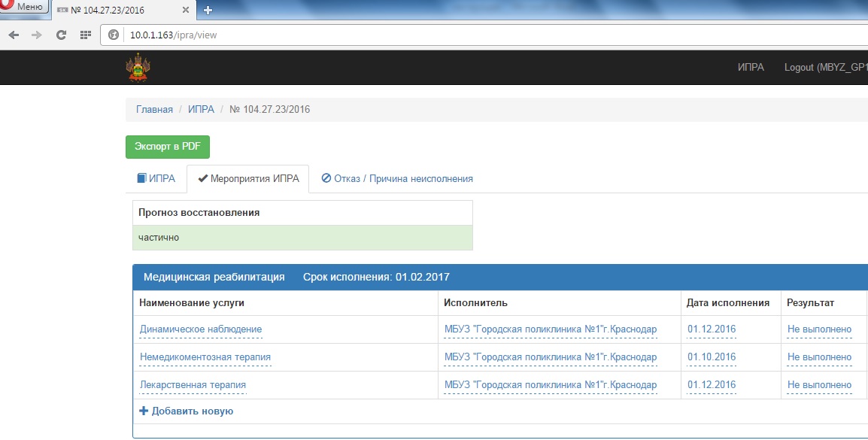Edit the Динамическое наблюдение service name
The image size is (868, 440).
click(201, 329)
